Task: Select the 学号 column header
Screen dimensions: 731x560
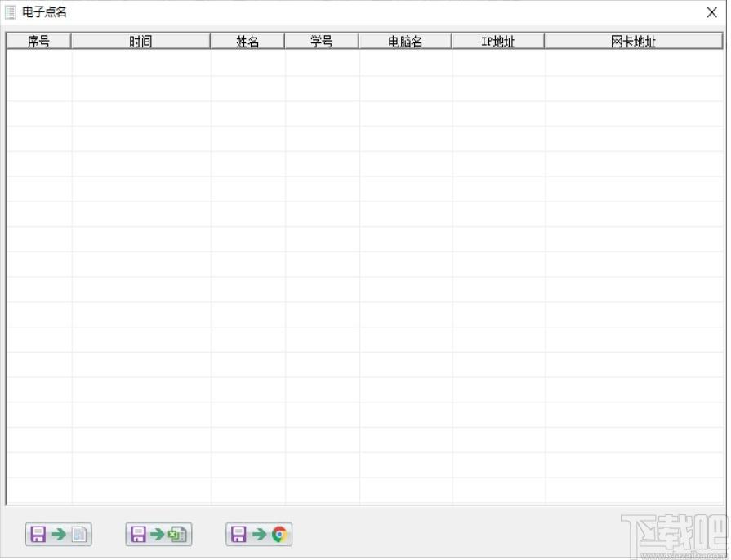Action: [x=322, y=42]
